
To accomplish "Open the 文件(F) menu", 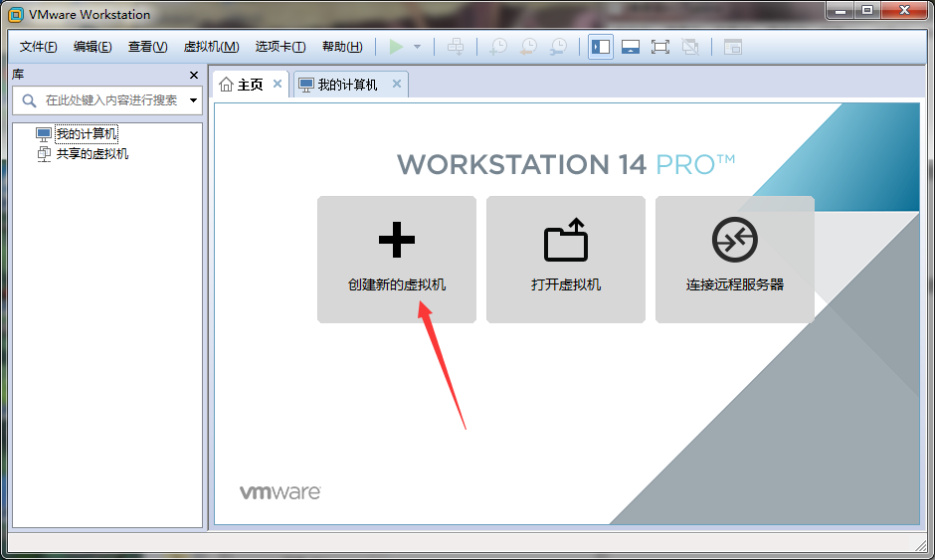I will [x=38, y=47].
